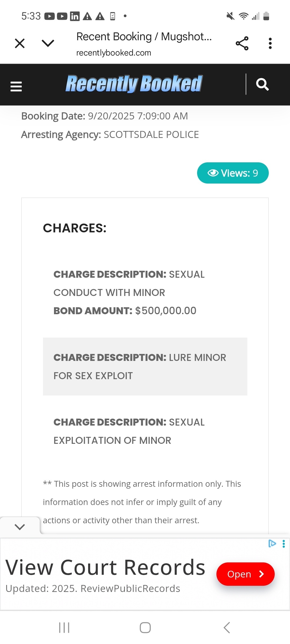Tap the Recent Booking page title
The image size is (290, 644).
144,37
